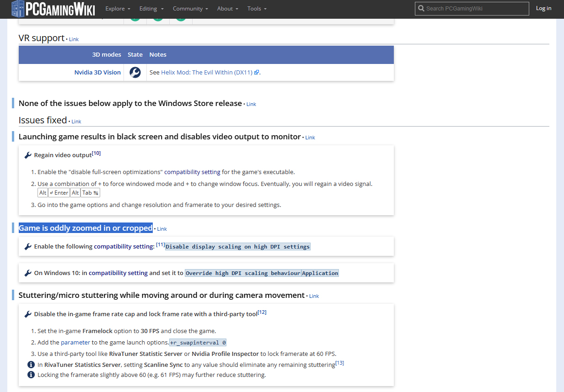Click the Tab key label

point(90,193)
